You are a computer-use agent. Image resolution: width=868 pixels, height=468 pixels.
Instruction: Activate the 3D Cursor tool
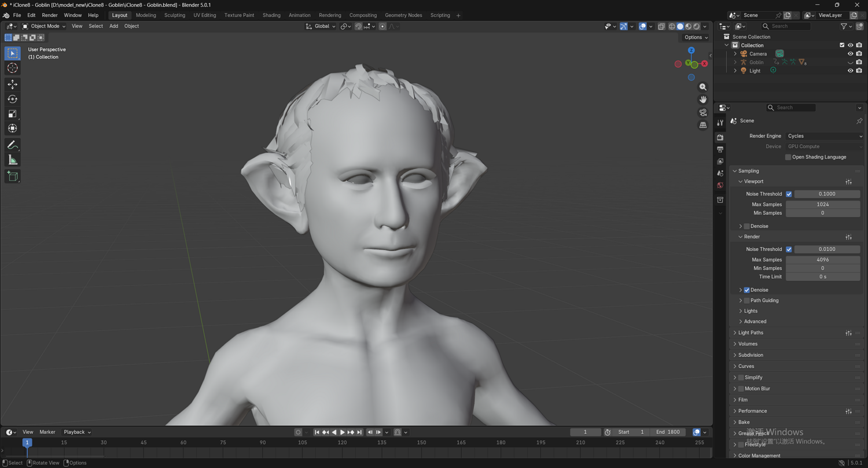tap(12, 68)
